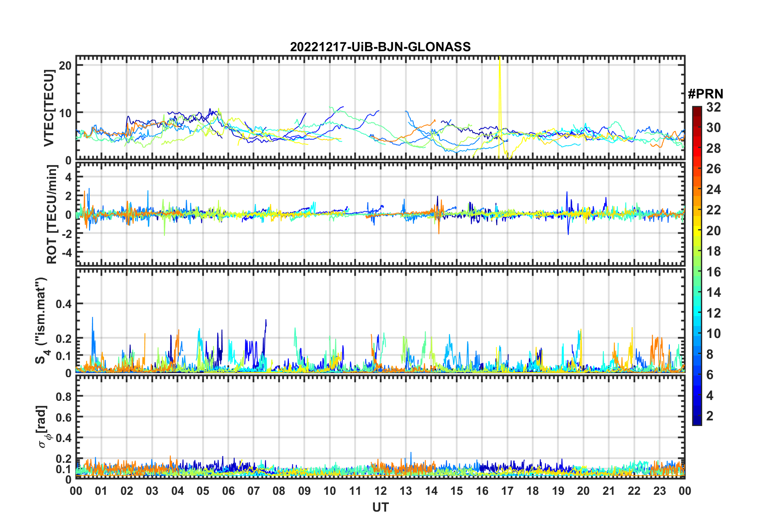Click x-axis tick label 18
The image size is (761, 532).
click(x=533, y=491)
